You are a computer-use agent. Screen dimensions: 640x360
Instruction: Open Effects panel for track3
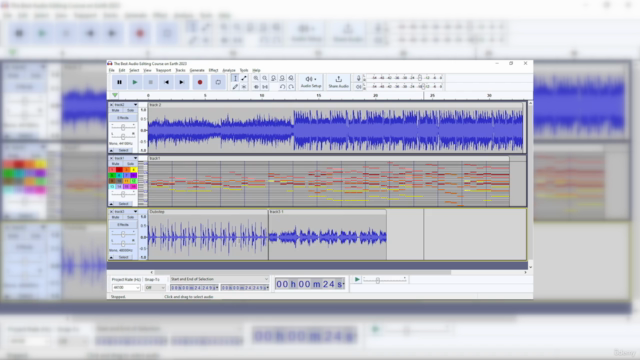123,224
